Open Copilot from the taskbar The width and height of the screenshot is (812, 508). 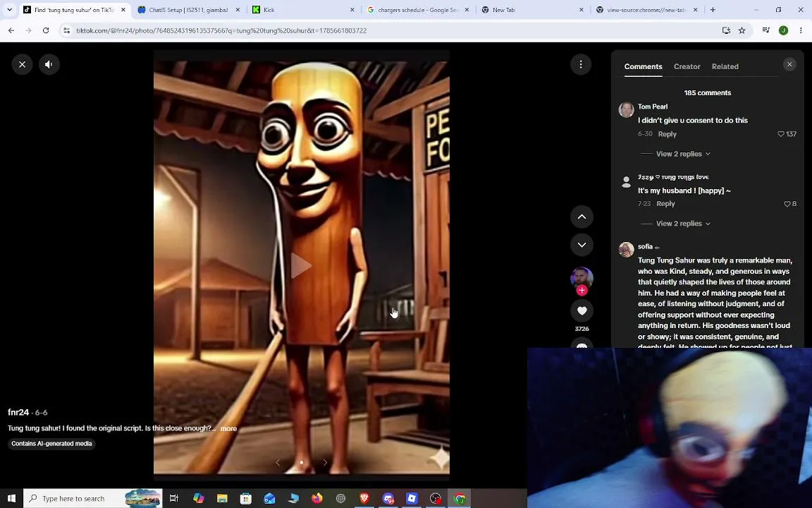198,498
